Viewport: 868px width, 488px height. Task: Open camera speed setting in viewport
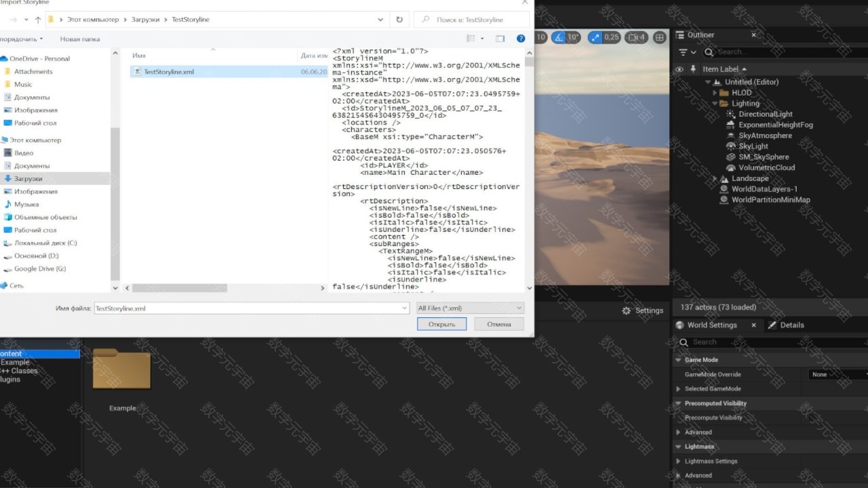pyautogui.click(x=636, y=37)
